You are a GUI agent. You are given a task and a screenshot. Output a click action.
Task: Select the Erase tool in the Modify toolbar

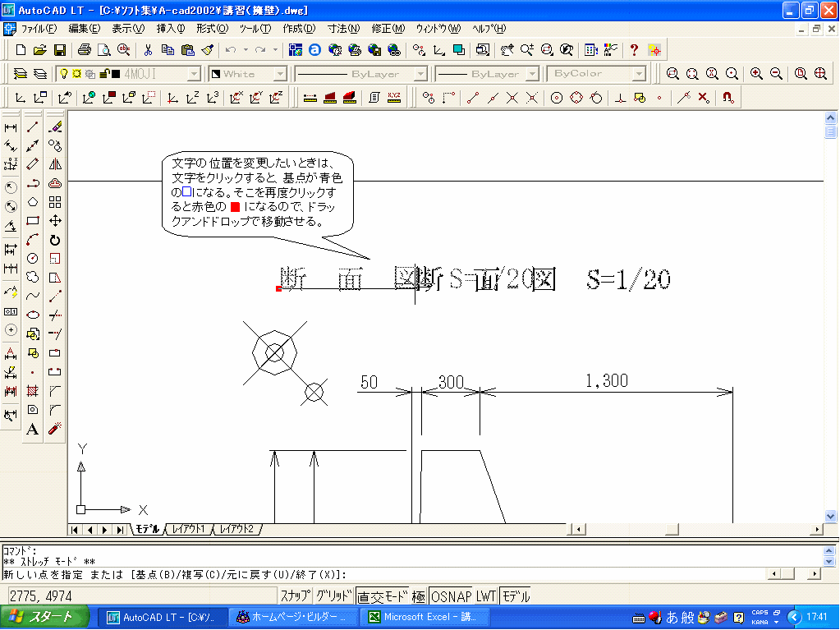pyautogui.click(x=55, y=127)
